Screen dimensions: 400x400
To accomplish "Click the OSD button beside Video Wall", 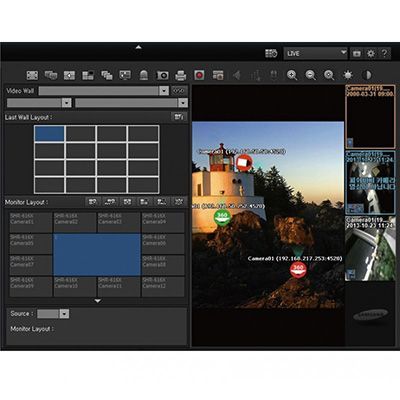I will pyautogui.click(x=179, y=91).
